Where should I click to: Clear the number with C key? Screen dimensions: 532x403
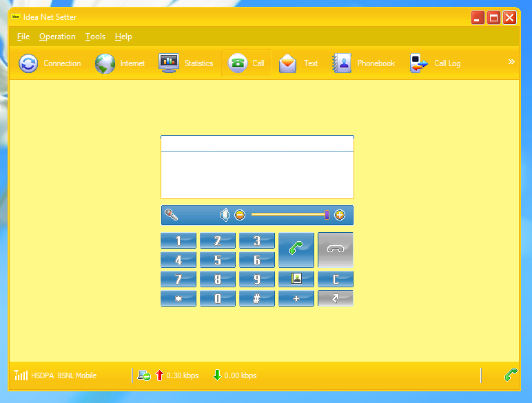[336, 279]
